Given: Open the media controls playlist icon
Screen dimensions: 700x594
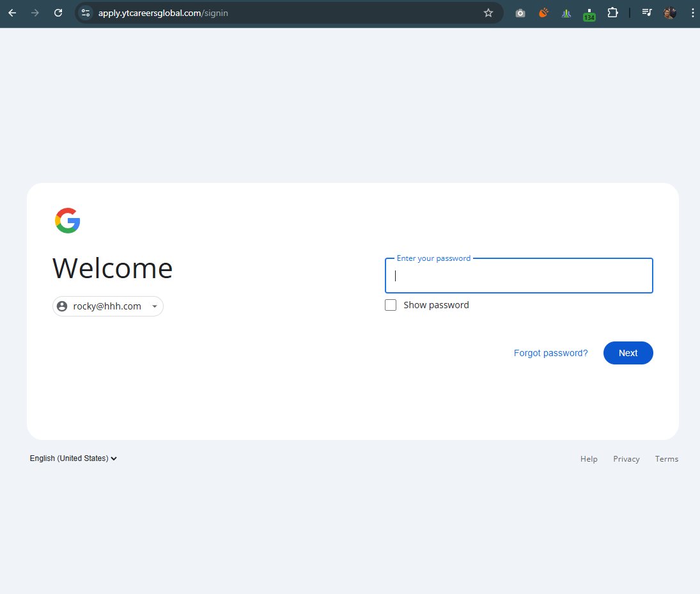Looking at the screenshot, I should tap(647, 13).
